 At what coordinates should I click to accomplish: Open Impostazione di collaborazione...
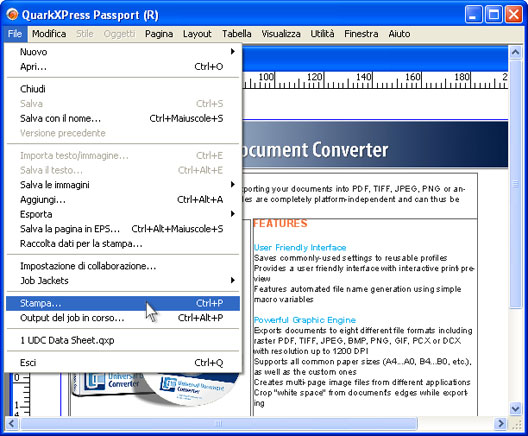coord(123,266)
